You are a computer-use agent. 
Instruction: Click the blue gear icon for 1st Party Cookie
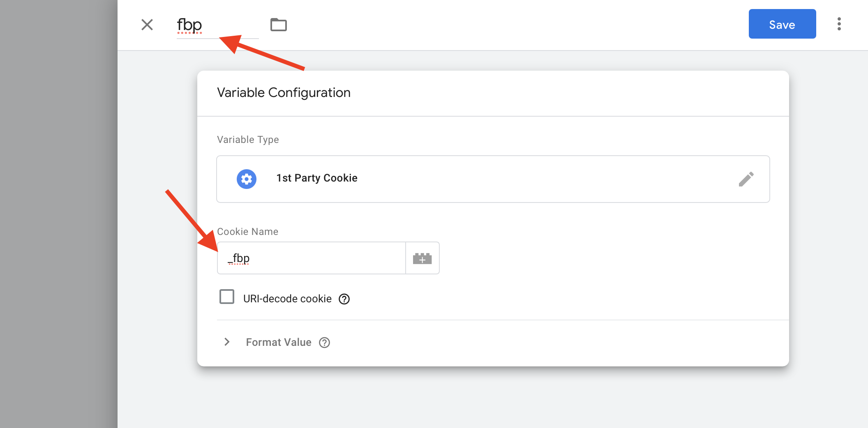(247, 179)
